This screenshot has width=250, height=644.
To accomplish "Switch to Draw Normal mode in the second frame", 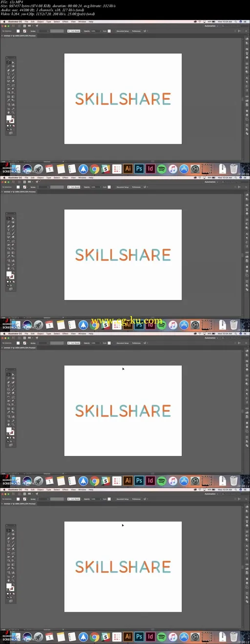I will pos(8,285).
